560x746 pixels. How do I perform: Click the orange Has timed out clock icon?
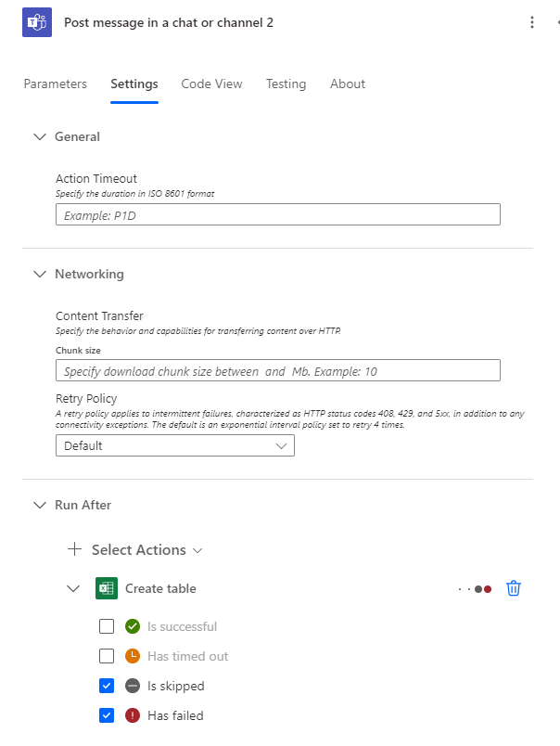click(133, 656)
